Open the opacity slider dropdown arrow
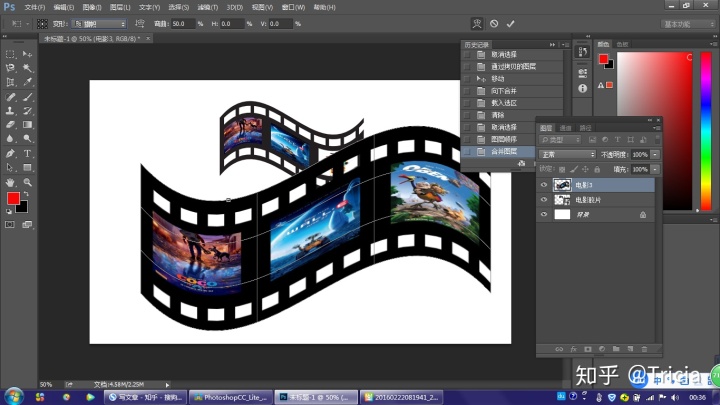Screen dimensions: 720x405 coord(655,155)
